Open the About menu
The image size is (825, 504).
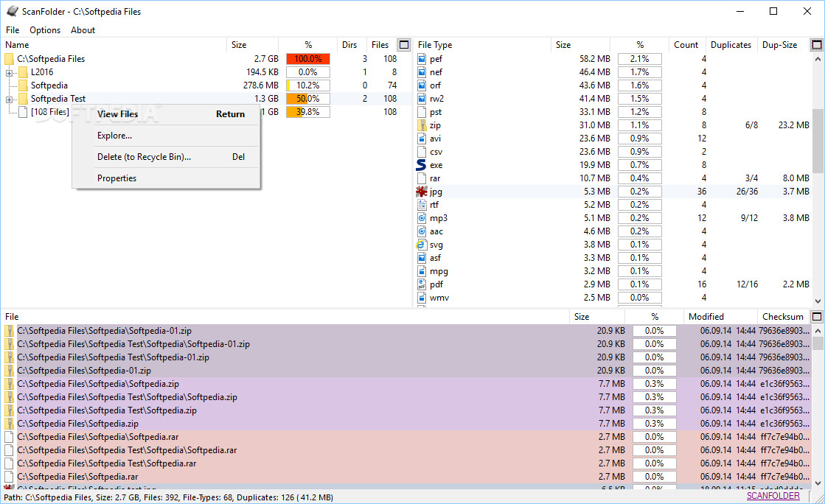[x=83, y=30]
